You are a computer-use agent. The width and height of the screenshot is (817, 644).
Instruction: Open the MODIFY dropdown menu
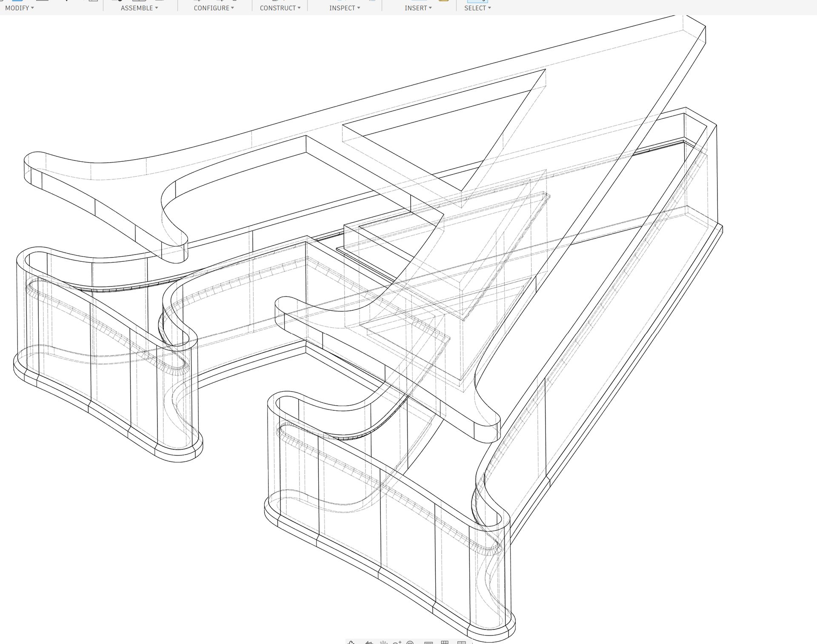20,8
